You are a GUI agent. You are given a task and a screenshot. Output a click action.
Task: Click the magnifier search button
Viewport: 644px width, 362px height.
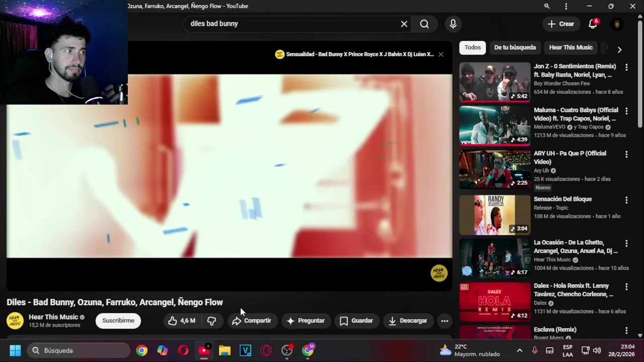(424, 24)
